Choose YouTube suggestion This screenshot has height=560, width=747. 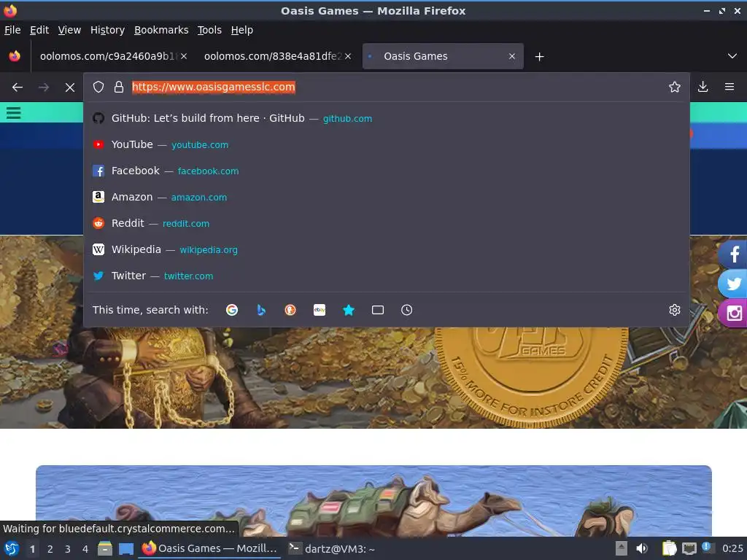[x=387, y=144]
